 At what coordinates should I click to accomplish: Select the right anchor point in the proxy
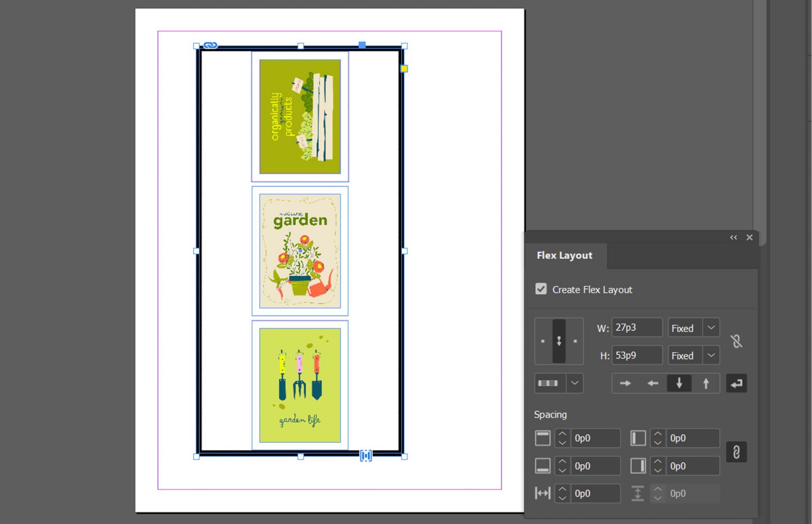coord(575,341)
